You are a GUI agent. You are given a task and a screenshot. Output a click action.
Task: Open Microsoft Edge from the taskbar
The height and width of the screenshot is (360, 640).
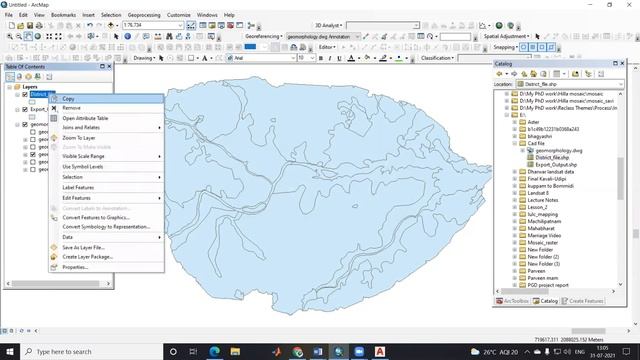tap(215, 351)
